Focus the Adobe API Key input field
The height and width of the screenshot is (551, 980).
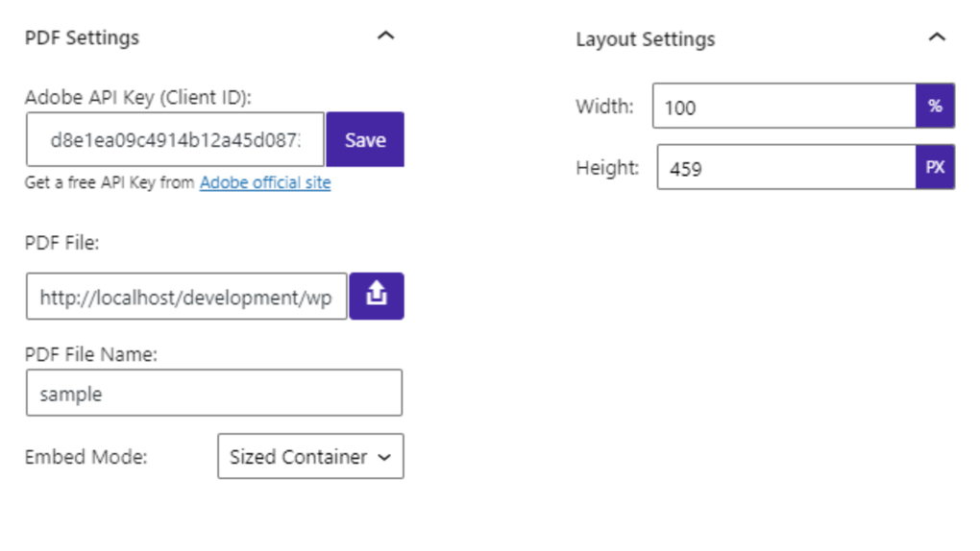tap(175, 140)
